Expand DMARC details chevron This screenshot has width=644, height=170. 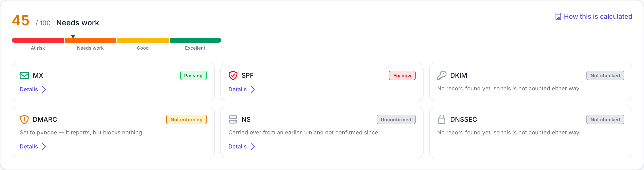coord(44,147)
